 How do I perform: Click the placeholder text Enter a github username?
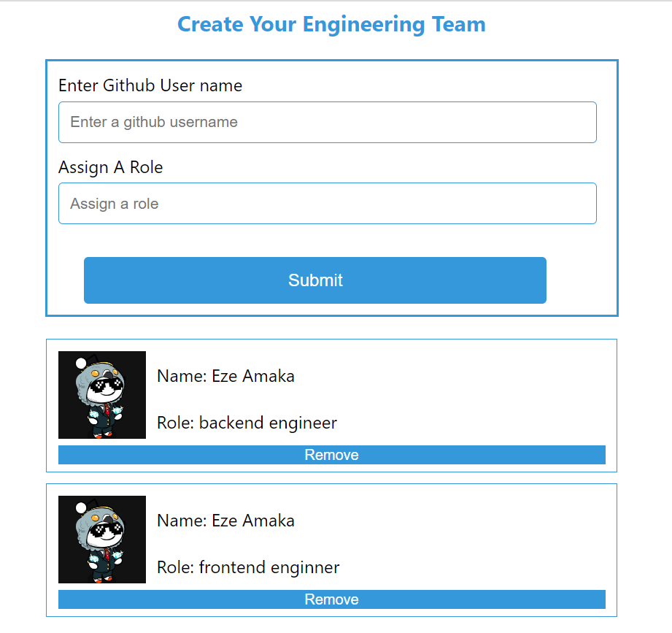coord(153,122)
